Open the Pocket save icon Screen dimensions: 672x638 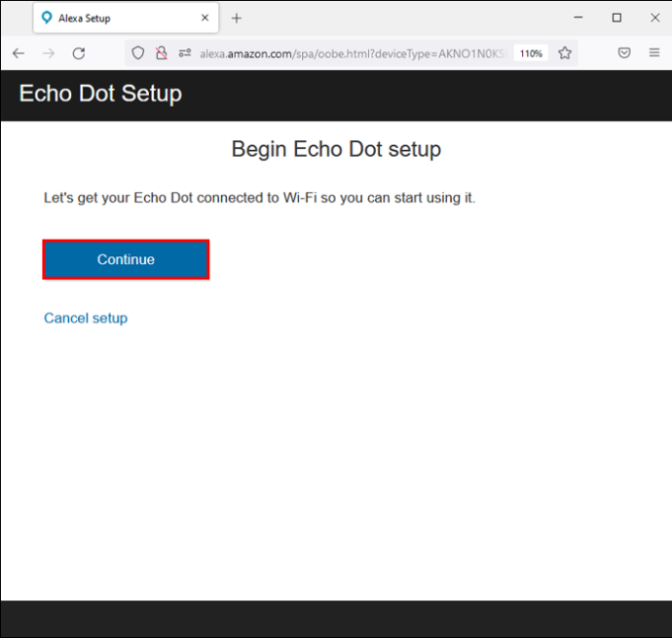coord(624,53)
